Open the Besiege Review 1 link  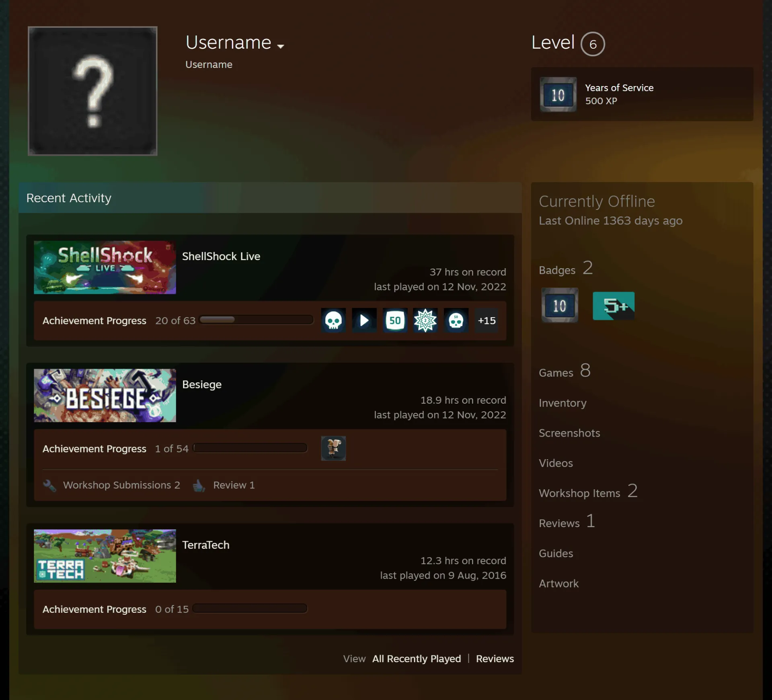tap(234, 485)
